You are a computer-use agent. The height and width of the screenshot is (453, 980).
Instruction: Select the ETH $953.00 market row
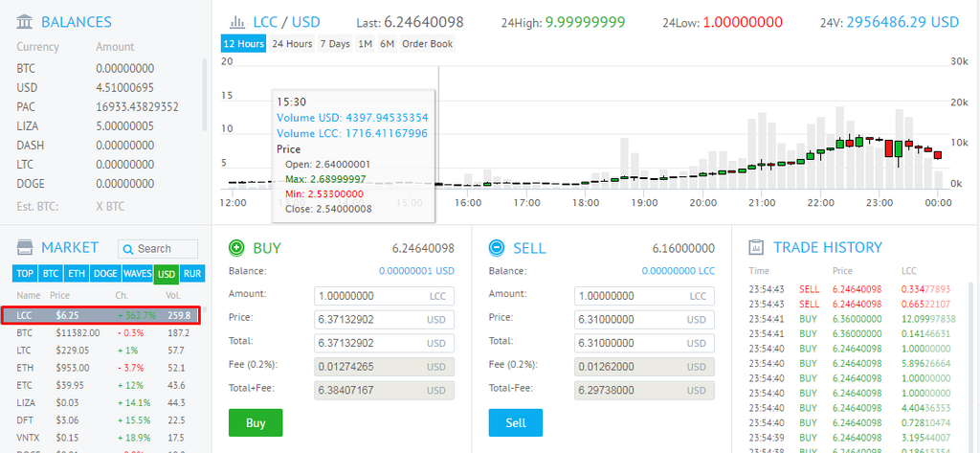tap(100, 368)
